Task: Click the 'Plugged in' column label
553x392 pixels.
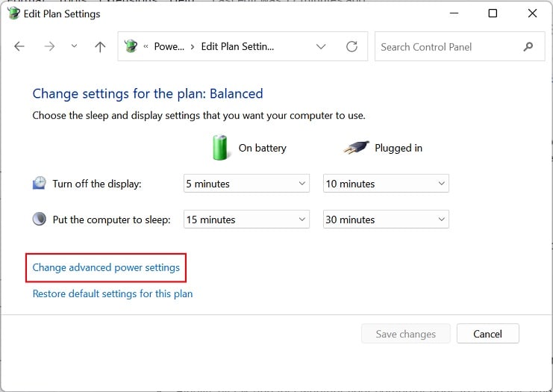Action: tap(399, 148)
